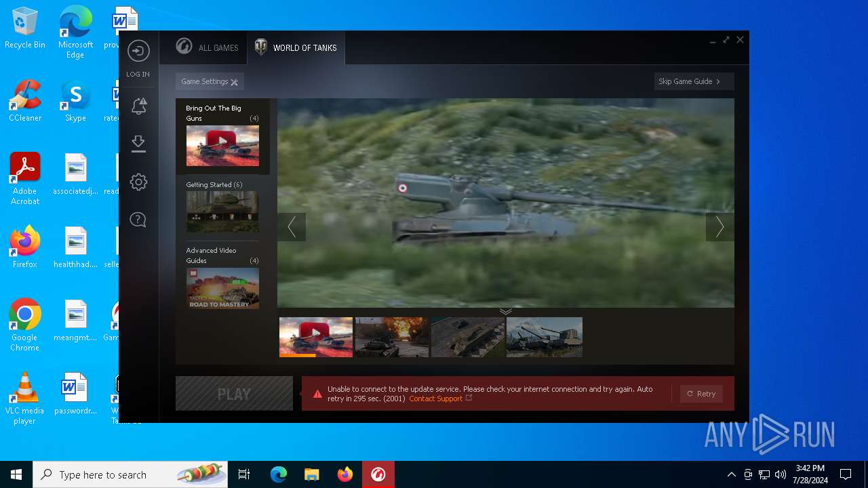Open Skype desktop shortcut
Screen dimensions: 868x488
coord(75,101)
